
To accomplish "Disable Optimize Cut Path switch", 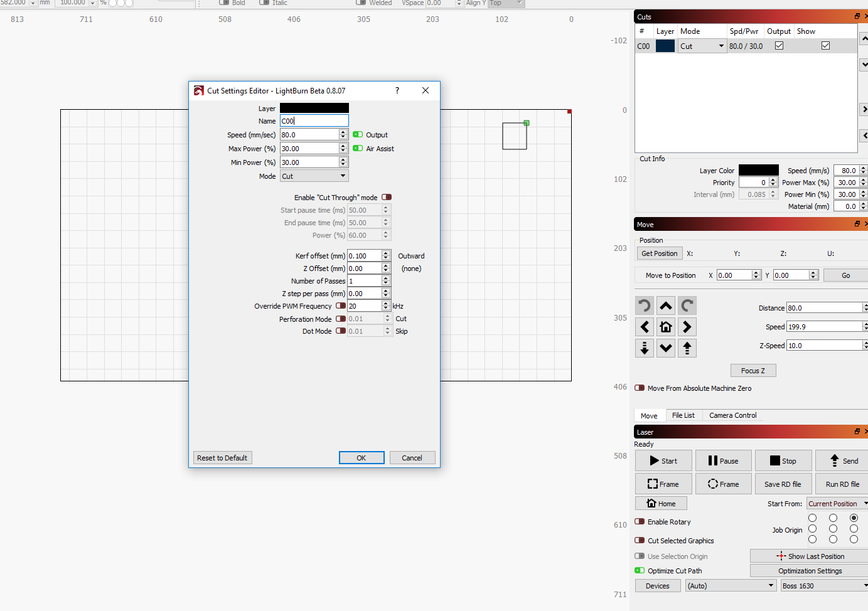I will click(640, 571).
